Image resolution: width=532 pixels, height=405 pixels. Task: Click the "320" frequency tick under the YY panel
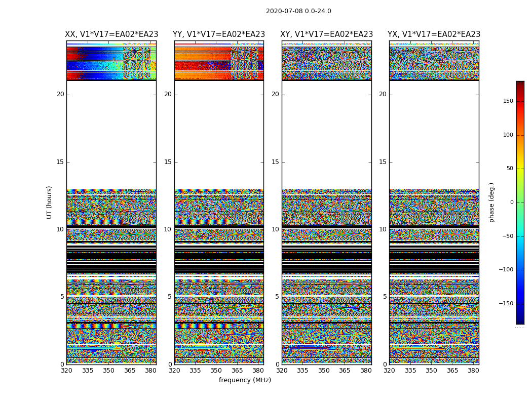pos(174,371)
